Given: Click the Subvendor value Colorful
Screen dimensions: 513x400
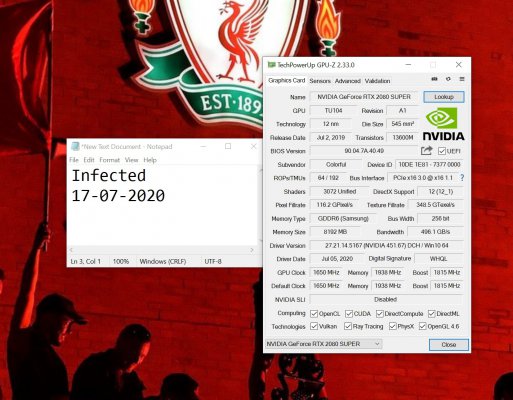Looking at the screenshot, I should coord(336,164).
